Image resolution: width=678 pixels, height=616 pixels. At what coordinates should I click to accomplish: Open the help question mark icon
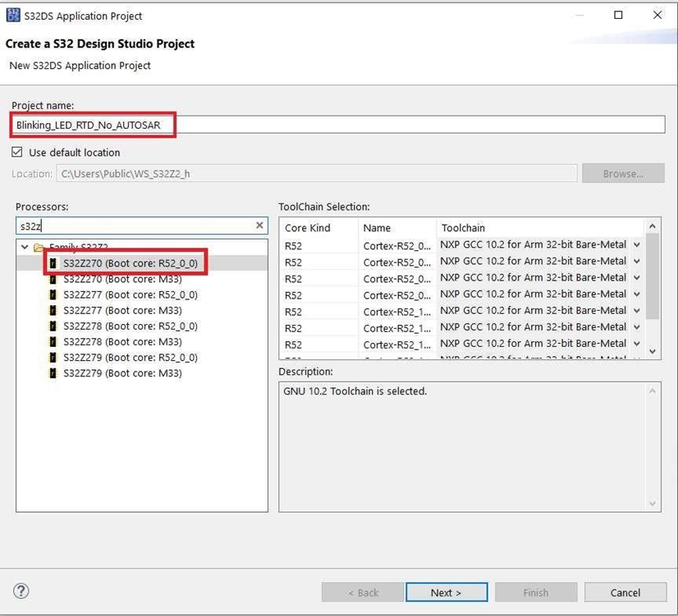[21, 591]
